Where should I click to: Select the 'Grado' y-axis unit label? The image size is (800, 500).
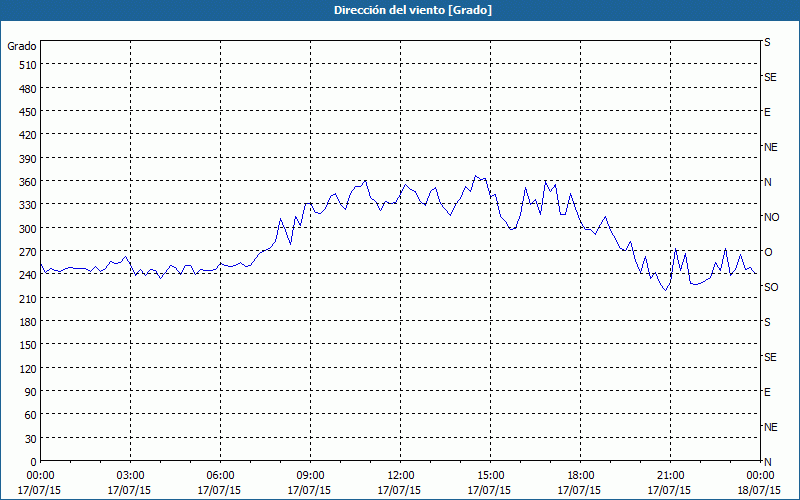[22, 46]
